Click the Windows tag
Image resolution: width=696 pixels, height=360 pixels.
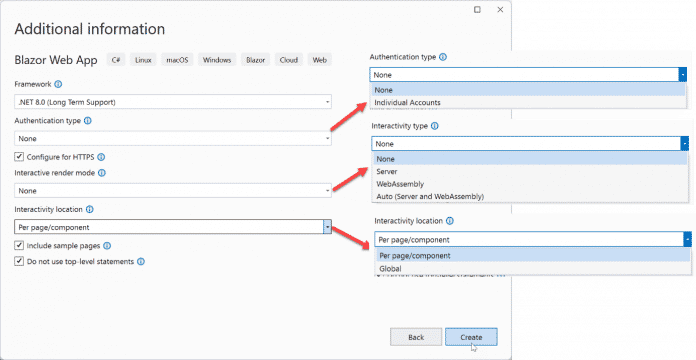click(217, 60)
